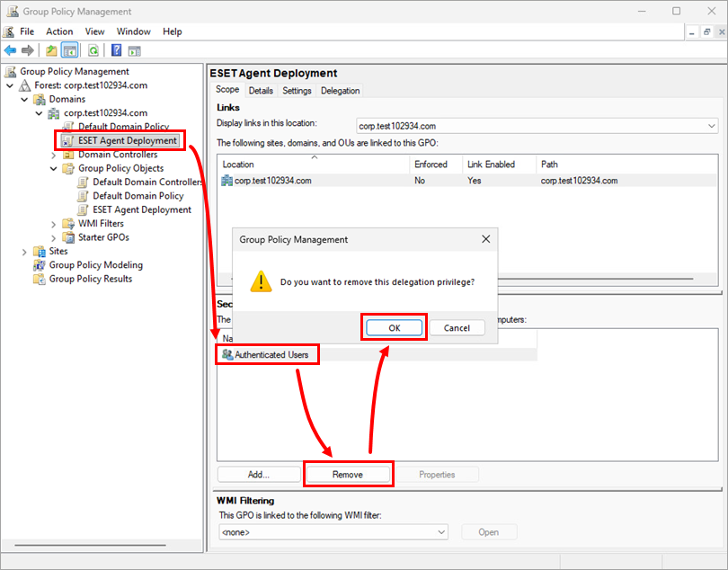Click the Back arrow toolbar icon

[x=10, y=50]
